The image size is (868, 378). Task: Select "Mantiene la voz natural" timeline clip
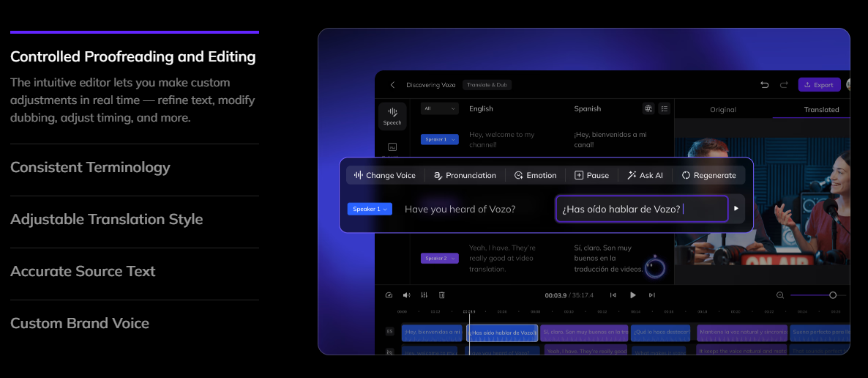(742, 333)
